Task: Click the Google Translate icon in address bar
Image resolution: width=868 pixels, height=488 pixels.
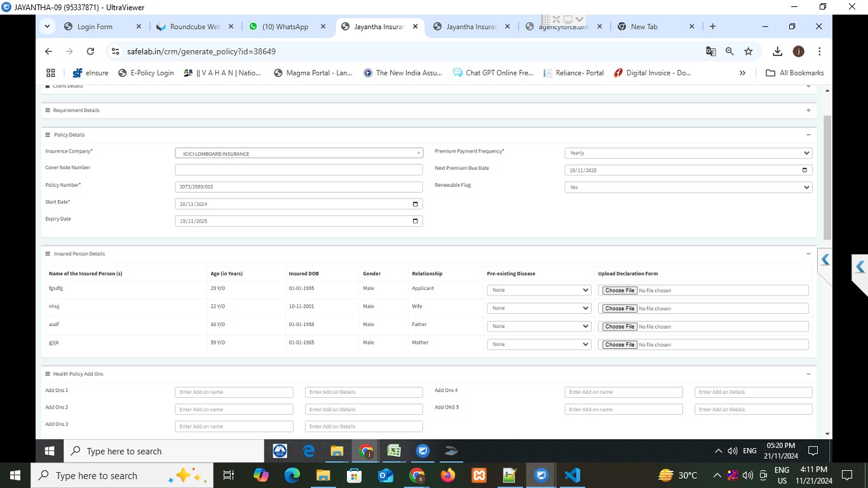Action: click(x=711, y=51)
